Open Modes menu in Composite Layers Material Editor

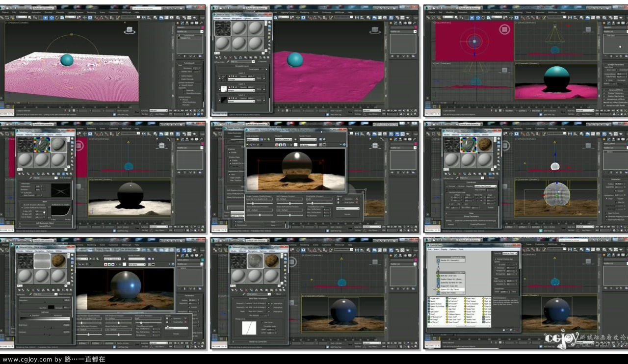pos(217,19)
